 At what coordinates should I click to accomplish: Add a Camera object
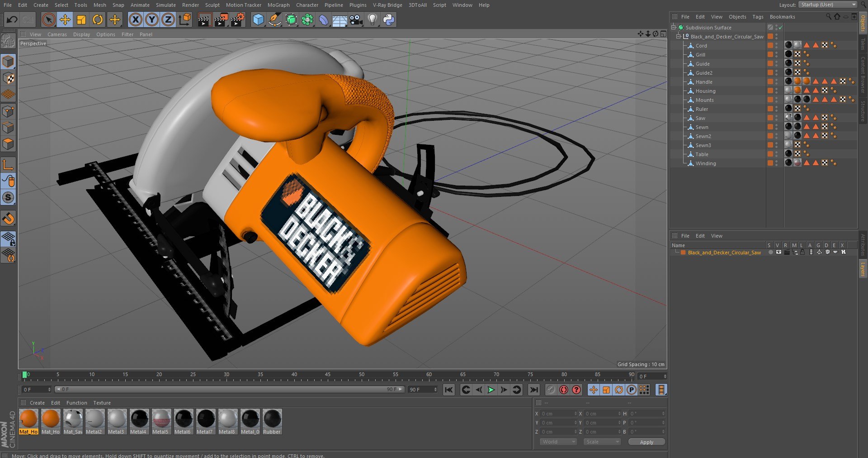coord(356,19)
